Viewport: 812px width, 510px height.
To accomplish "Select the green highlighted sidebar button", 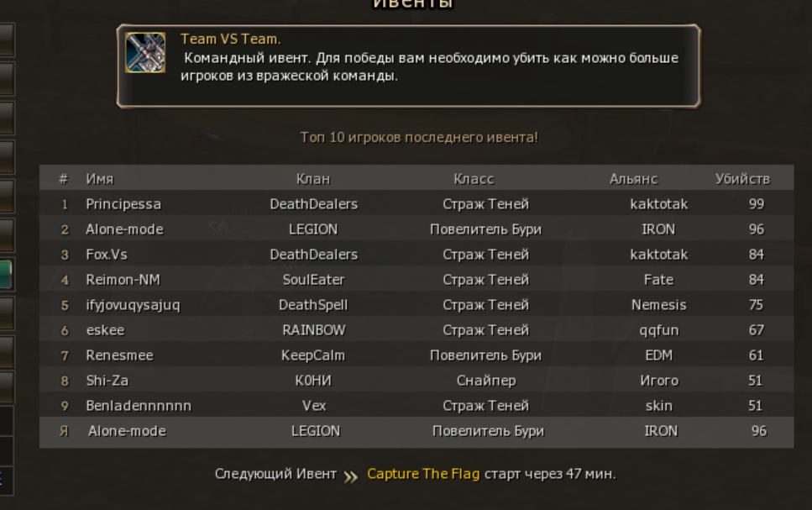I will click(x=5, y=275).
